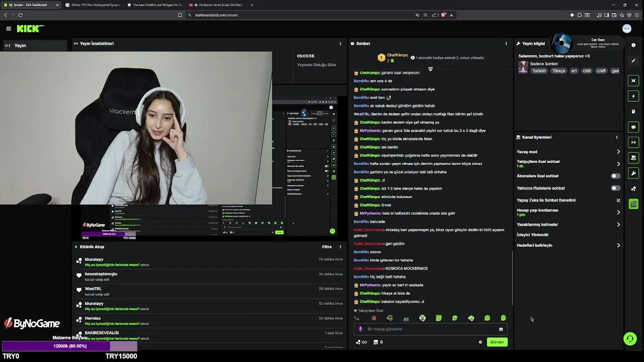Select the angry red face emote

tap(374, 318)
